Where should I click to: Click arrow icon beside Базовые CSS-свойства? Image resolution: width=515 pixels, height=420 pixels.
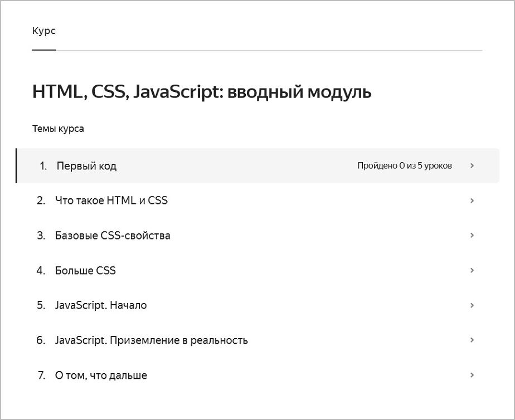[472, 236]
